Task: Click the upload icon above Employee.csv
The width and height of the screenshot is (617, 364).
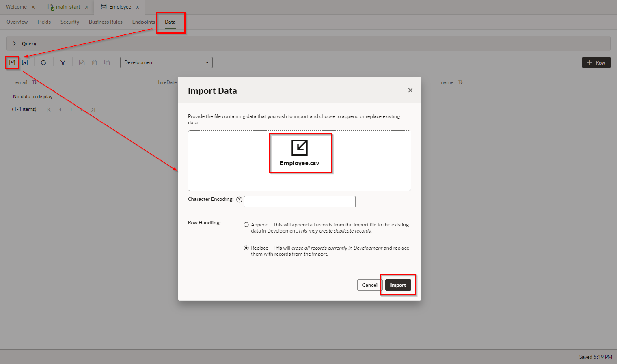Action: (x=300, y=148)
